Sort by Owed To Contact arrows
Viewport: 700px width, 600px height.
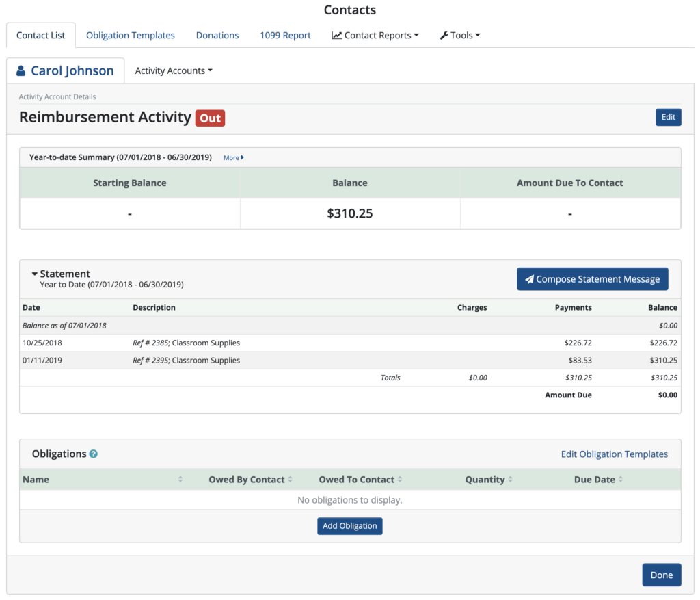pos(400,480)
